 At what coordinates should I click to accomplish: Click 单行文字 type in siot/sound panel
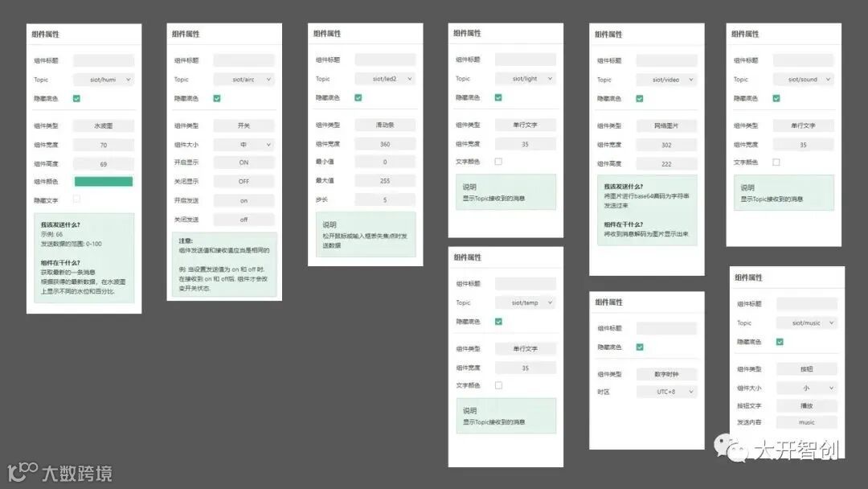point(803,125)
